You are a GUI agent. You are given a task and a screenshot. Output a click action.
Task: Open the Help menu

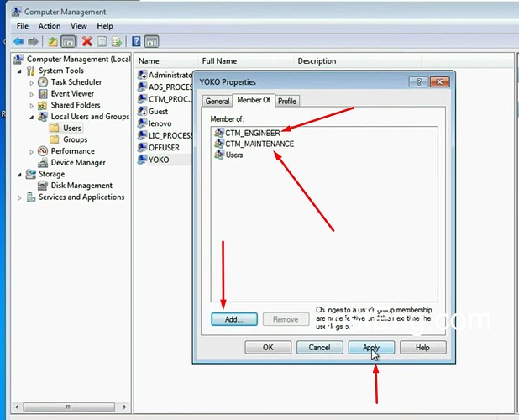click(105, 26)
